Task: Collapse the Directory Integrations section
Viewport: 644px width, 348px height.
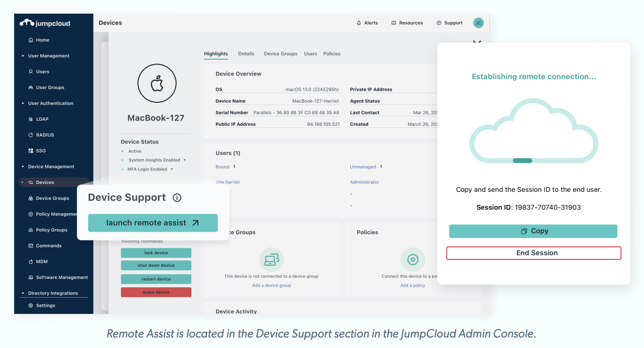Action: point(23,293)
